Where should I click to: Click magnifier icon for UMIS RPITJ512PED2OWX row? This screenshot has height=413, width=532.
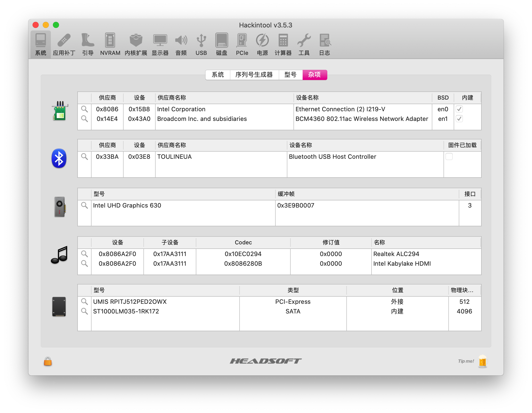tap(84, 301)
